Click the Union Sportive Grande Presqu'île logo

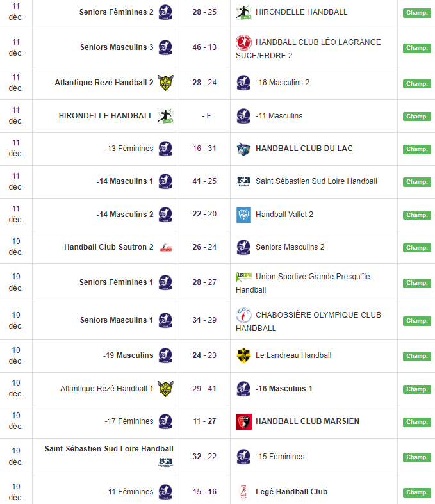[x=243, y=277]
